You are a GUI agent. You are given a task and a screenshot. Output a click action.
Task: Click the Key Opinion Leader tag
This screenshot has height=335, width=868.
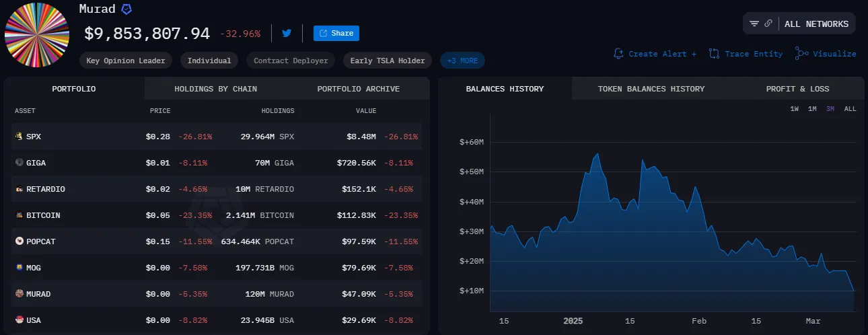126,61
